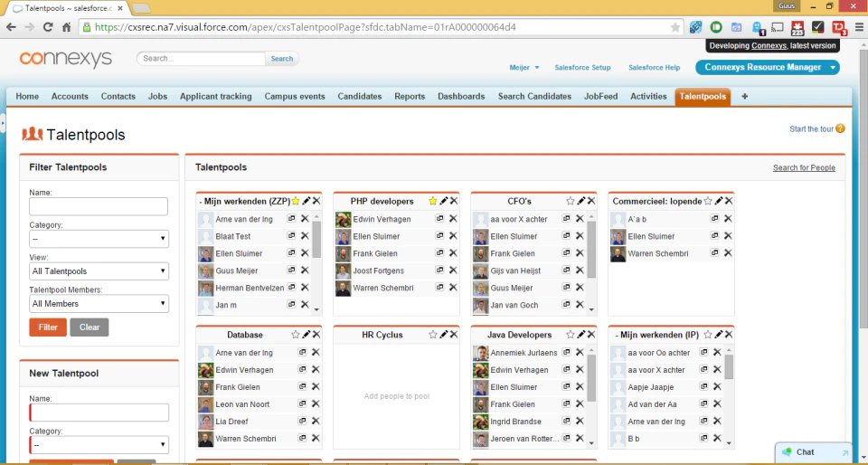Open Connexys Resource Manager app menu arrow
Screen dimensions: 868x465
pyautogui.click(x=833, y=68)
